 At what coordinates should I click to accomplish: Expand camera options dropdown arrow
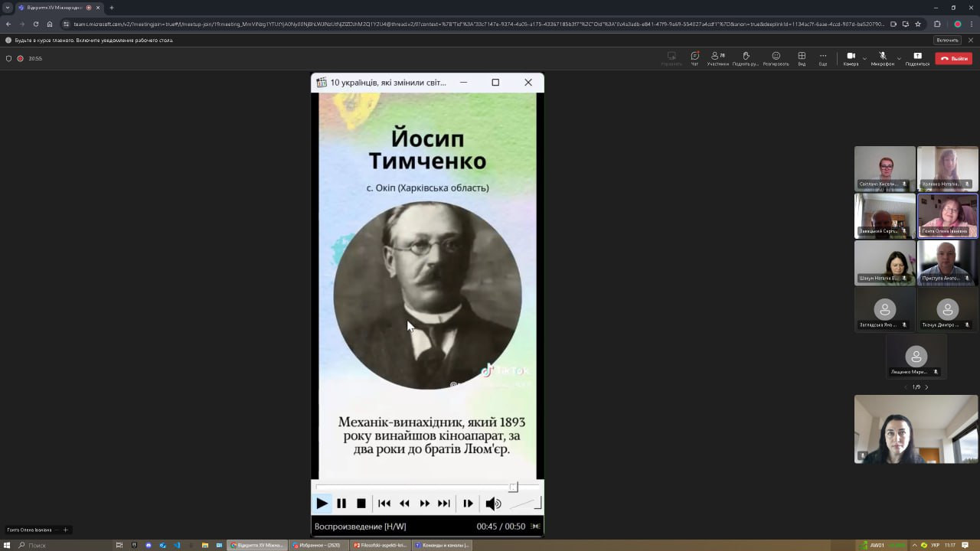[x=864, y=59]
